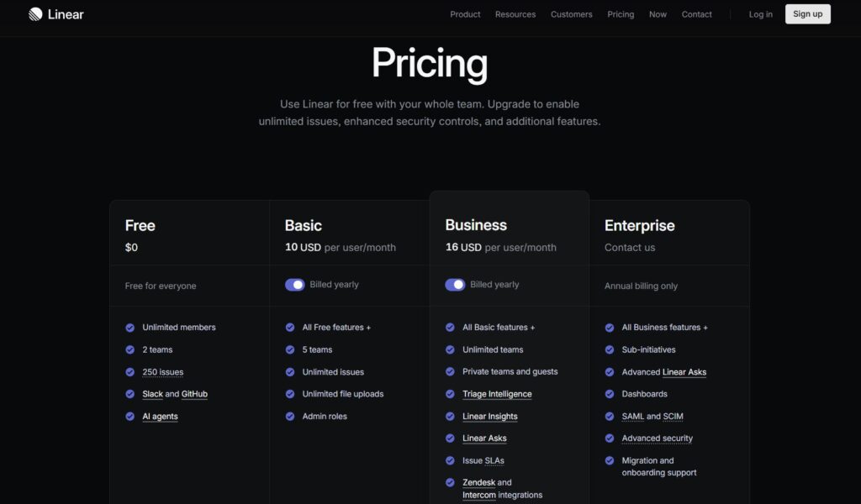Select Customers in the navigation bar
The image size is (861, 504).
(571, 14)
